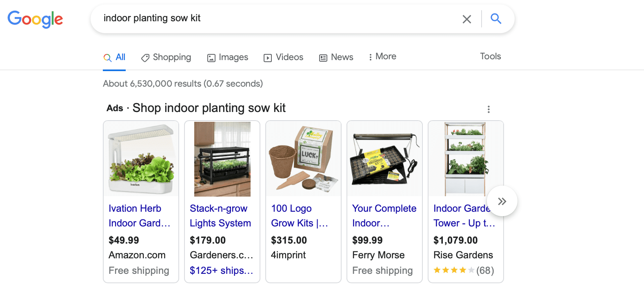Open the Tools options
Viewport: 644px width, 300px height.
(x=490, y=56)
